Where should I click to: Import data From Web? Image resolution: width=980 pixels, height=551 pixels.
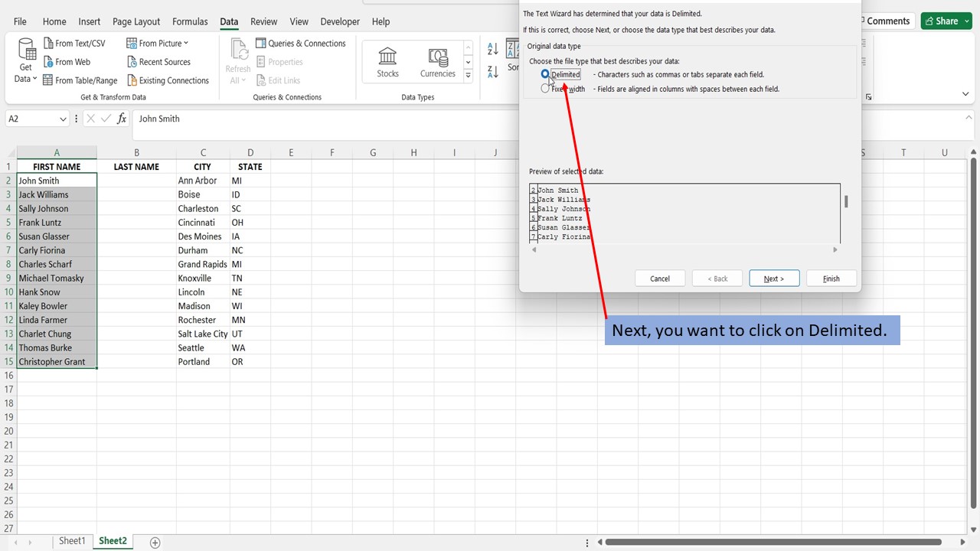(67, 62)
